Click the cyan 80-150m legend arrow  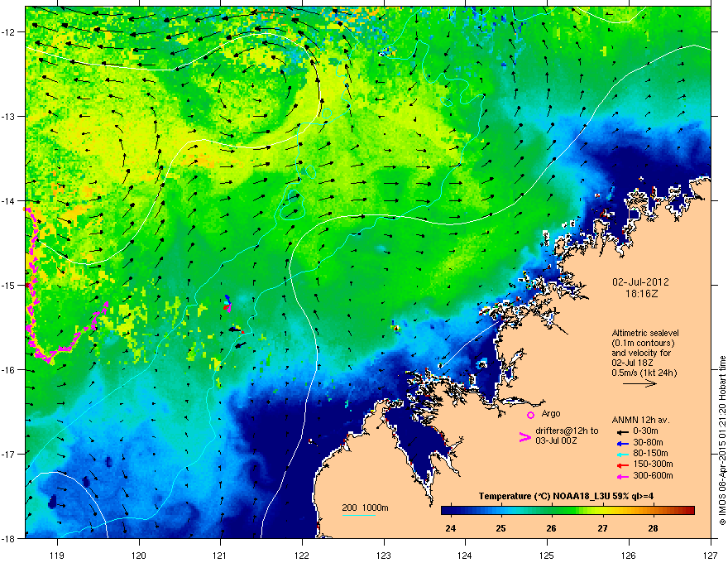coord(623,454)
